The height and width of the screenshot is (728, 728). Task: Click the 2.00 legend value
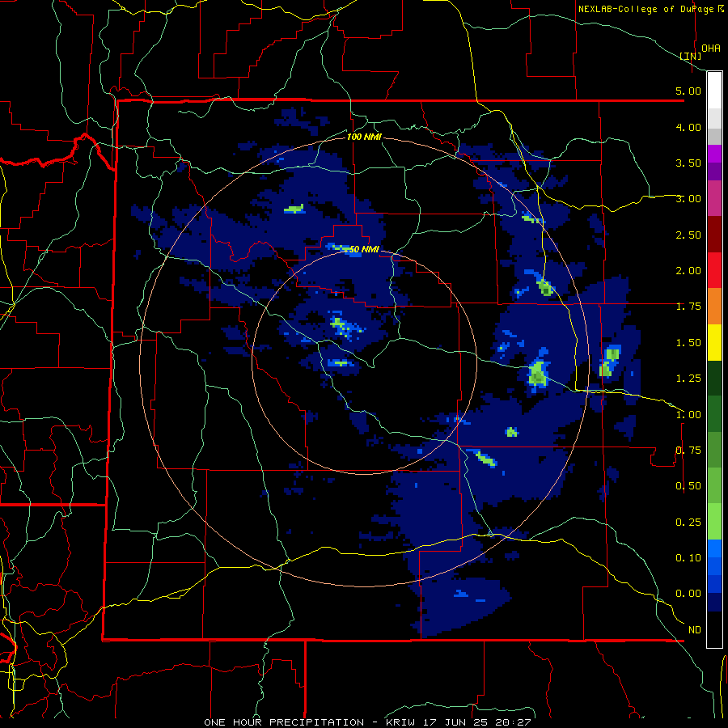(688, 271)
